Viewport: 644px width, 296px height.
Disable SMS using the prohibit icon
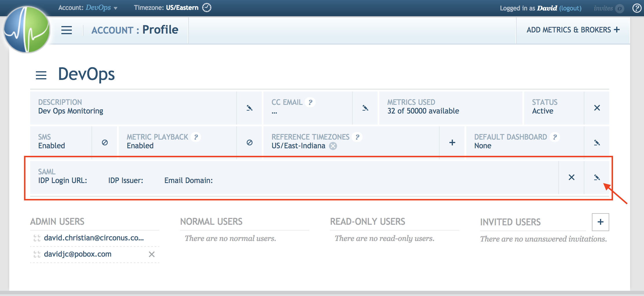(x=105, y=142)
